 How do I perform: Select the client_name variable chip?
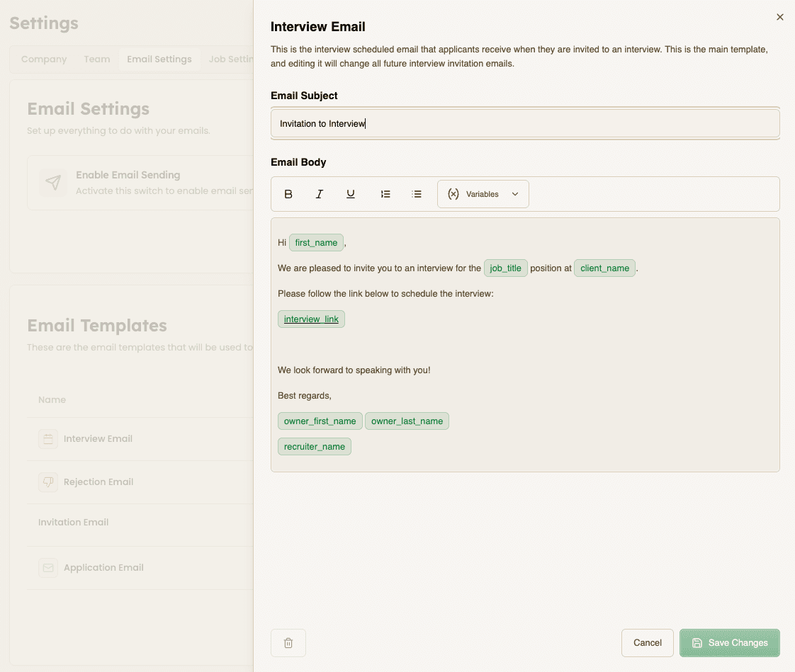click(604, 268)
